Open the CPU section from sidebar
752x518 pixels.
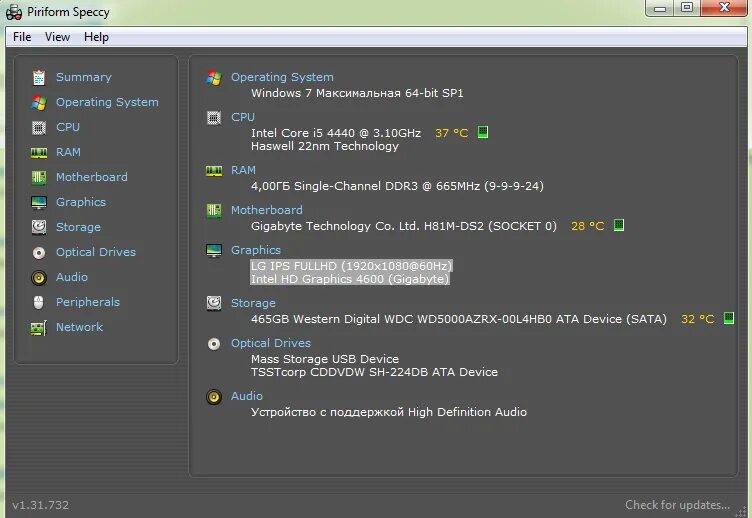pyautogui.click(x=68, y=127)
